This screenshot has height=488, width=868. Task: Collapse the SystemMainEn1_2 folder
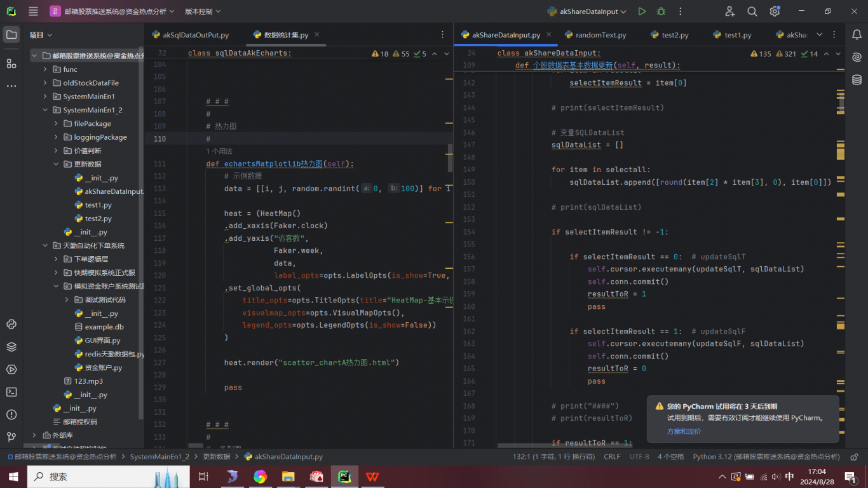(x=45, y=110)
